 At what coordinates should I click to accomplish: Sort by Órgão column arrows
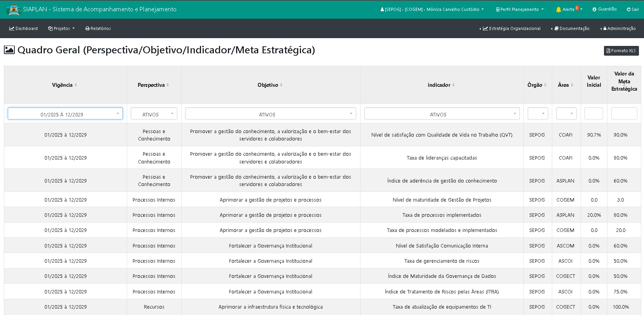(545, 85)
